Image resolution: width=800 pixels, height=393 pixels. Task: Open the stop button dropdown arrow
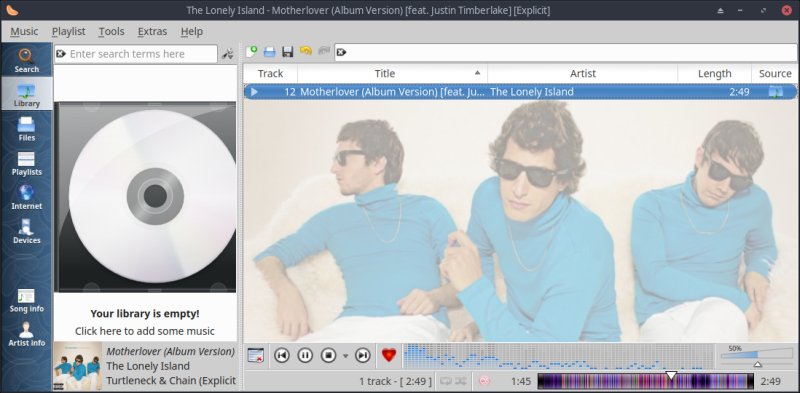(345, 356)
